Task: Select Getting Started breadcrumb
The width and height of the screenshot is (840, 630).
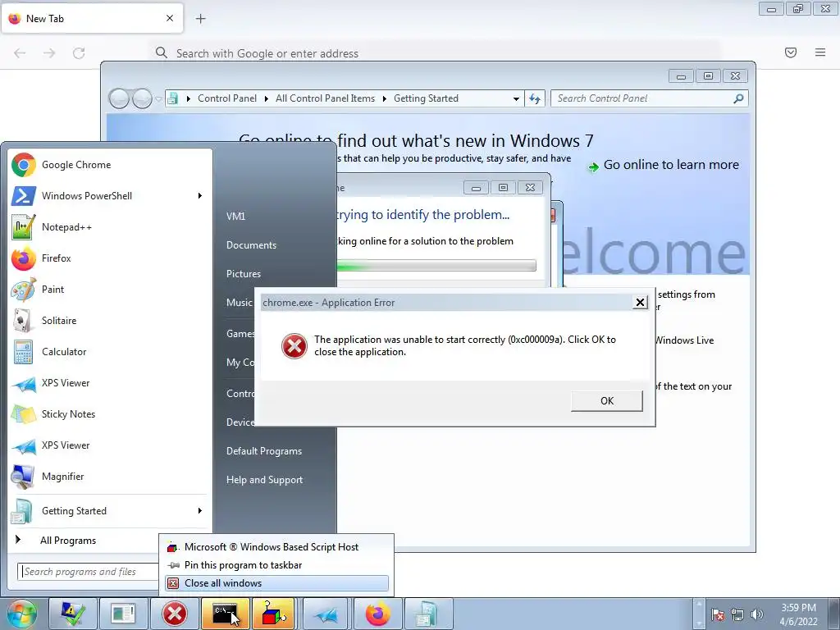Action: 426,98
